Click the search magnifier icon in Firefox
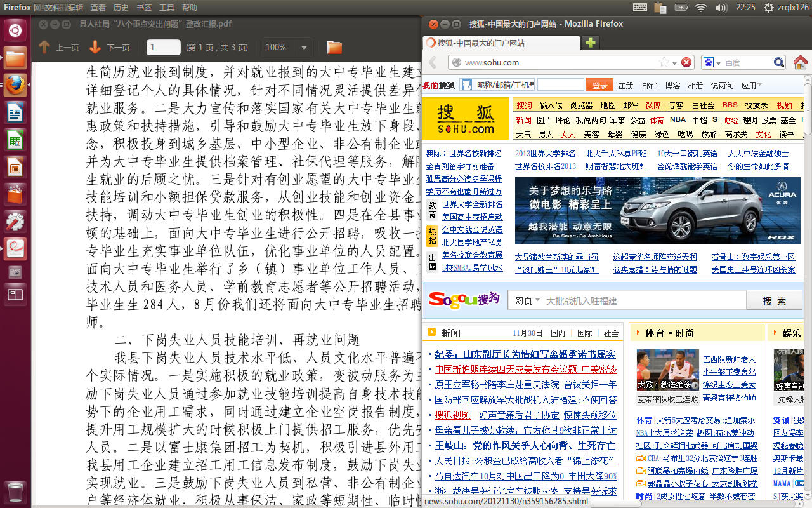The height and width of the screenshot is (508, 812). (779, 62)
